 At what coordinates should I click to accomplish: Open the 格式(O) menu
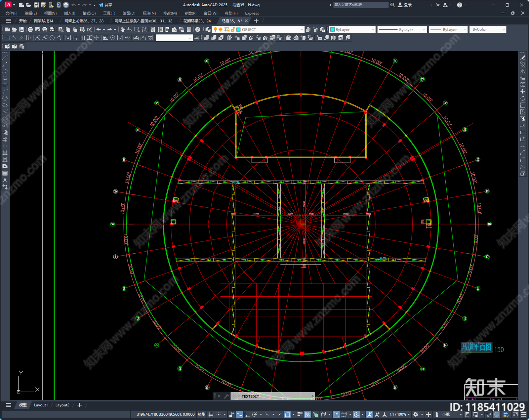click(89, 13)
